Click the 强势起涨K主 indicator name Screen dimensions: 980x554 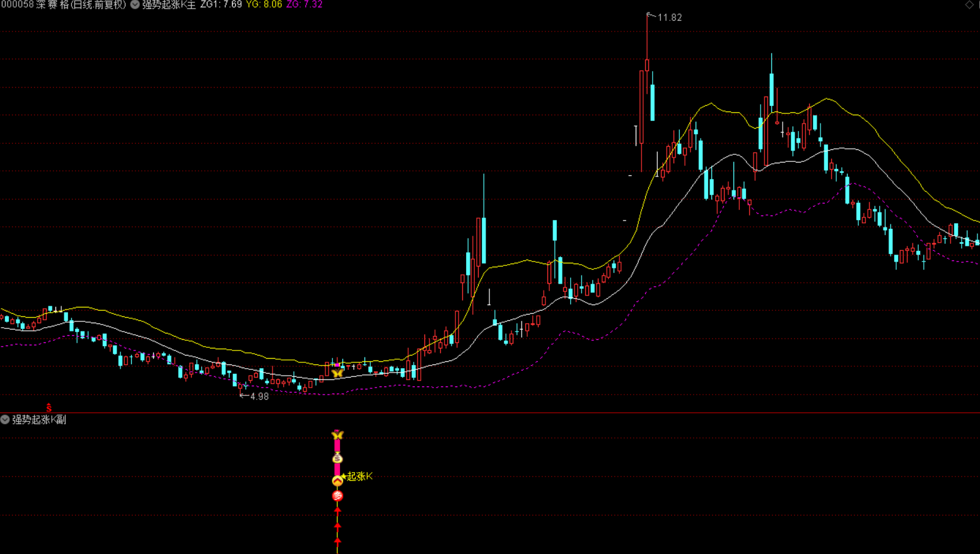[x=169, y=4]
